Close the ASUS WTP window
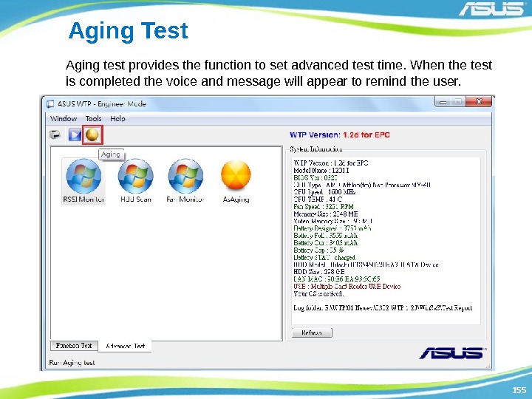The image size is (532, 399). 479,101
